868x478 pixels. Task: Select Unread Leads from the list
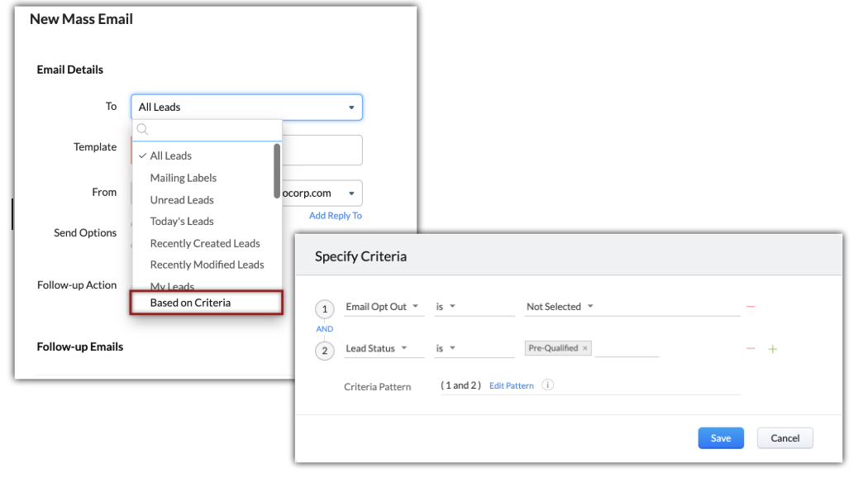[182, 200]
